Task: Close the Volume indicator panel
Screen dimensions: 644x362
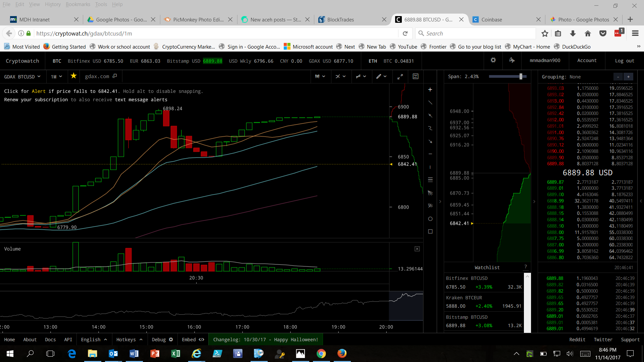Action: [x=417, y=249]
